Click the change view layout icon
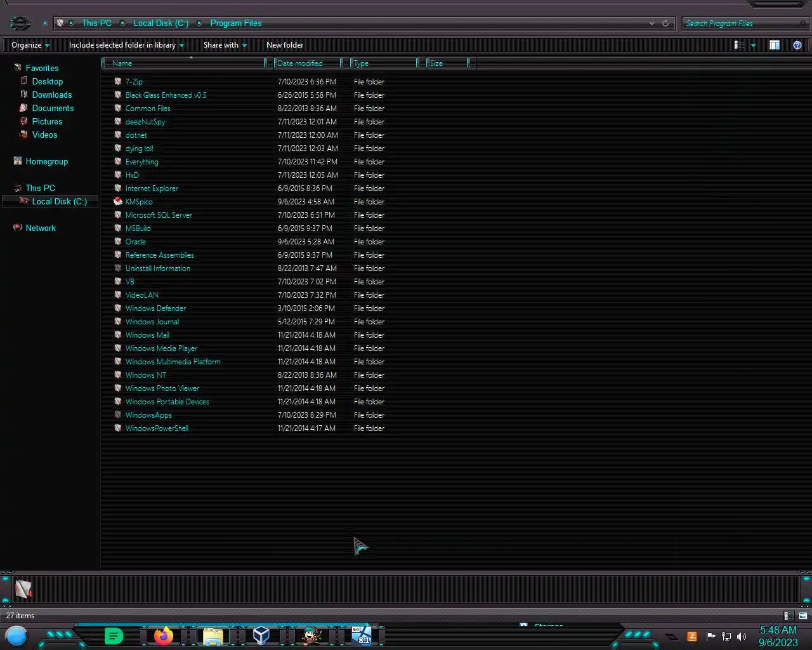812x650 pixels. pyautogui.click(x=739, y=45)
